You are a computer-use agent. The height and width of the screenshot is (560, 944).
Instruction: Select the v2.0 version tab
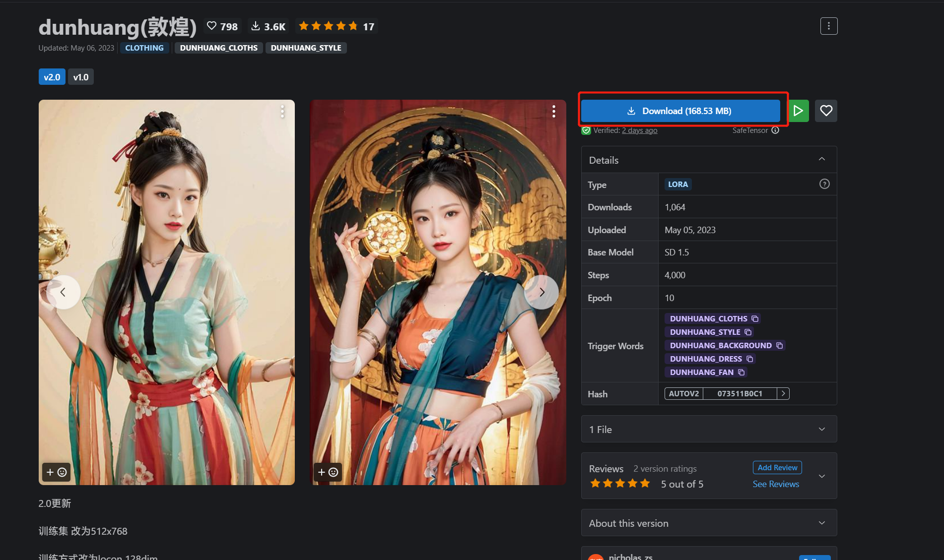[52, 77]
